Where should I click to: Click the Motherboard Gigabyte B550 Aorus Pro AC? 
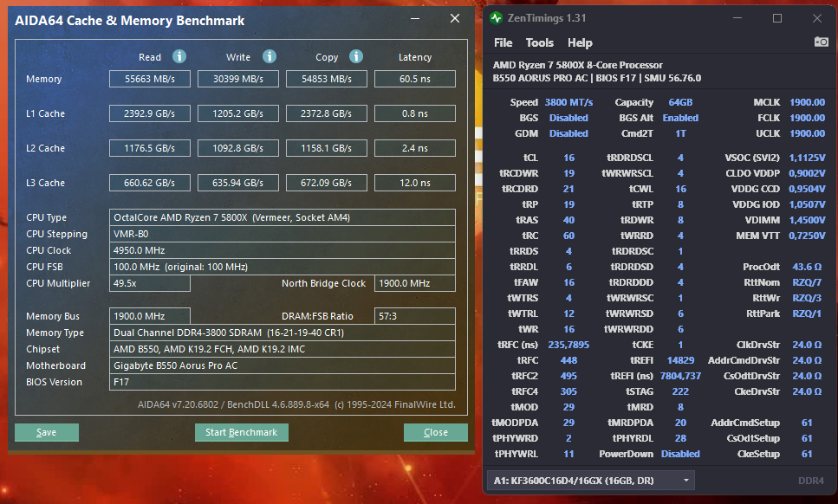point(283,365)
